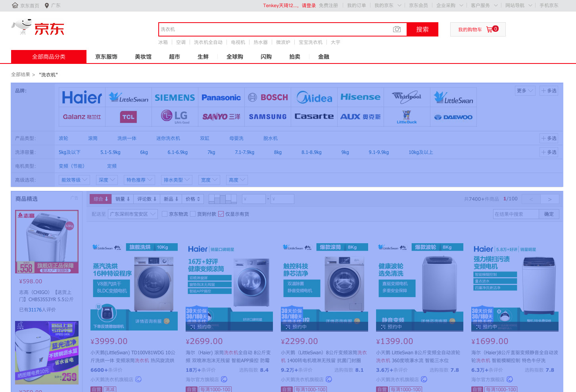This screenshot has height=392, width=576.
Task: Select 8kg capacity filter
Action: coord(278,152)
